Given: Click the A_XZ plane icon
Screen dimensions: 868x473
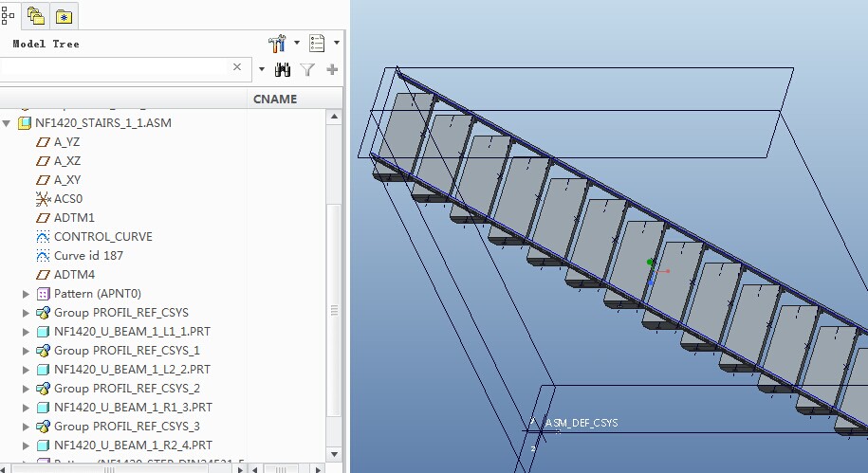Looking at the screenshot, I should coord(43,161).
